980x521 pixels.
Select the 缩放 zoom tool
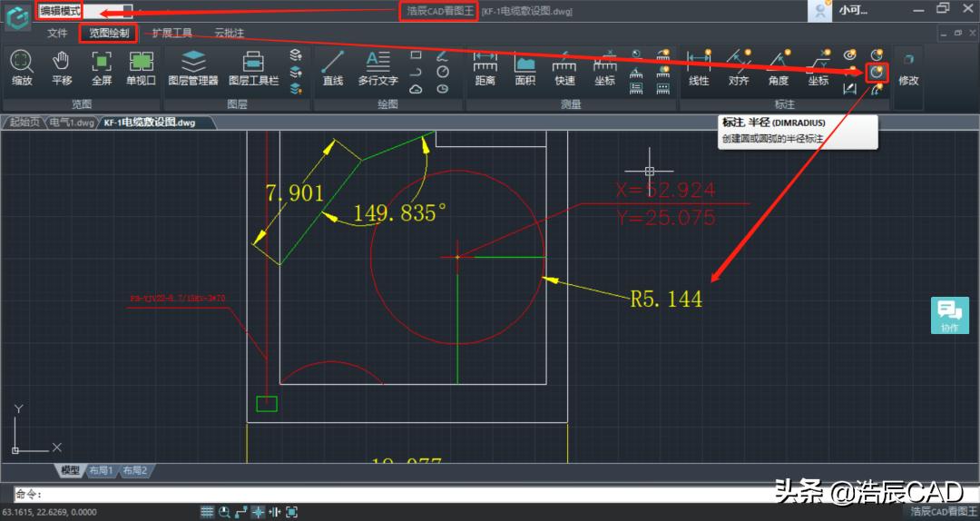[x=22, y=68]
